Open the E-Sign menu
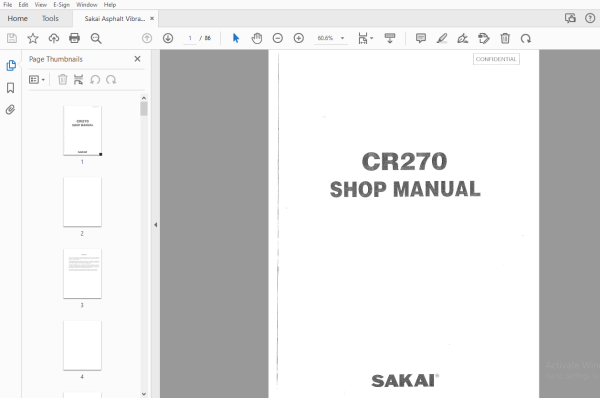Image resolution: width=600 pixels, height=398 pixels. click(61, 5)
